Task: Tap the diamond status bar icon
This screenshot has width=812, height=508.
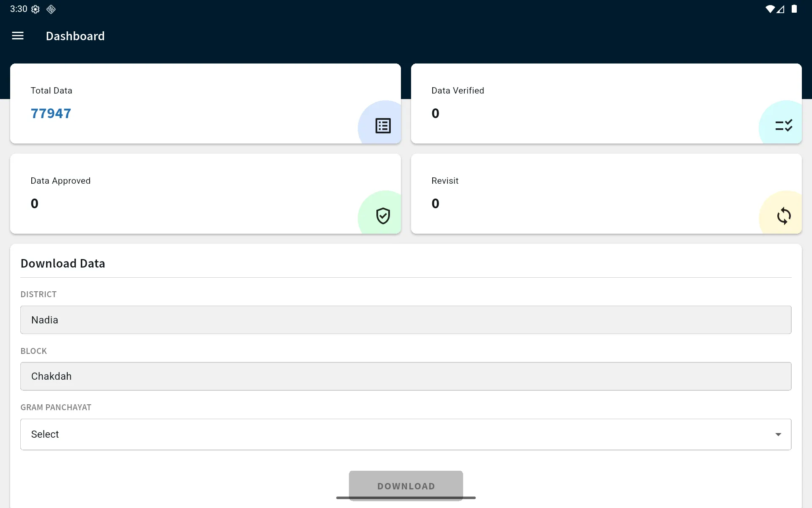Action: [51, 9]
